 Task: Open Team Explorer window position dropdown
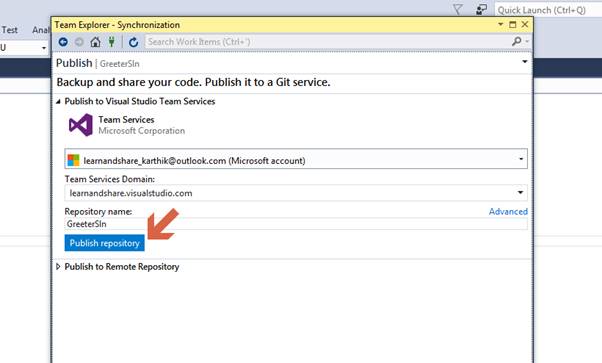point(500,25)
